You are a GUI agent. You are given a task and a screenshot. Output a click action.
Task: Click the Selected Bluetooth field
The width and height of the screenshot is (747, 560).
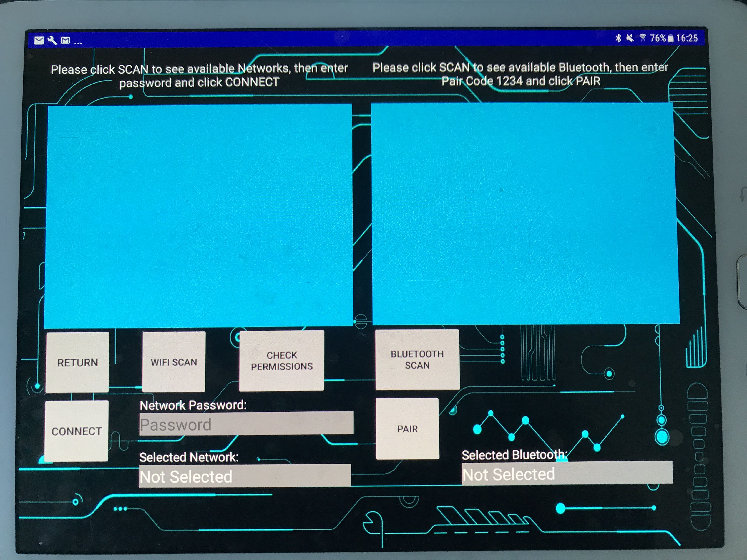(567, 473)
